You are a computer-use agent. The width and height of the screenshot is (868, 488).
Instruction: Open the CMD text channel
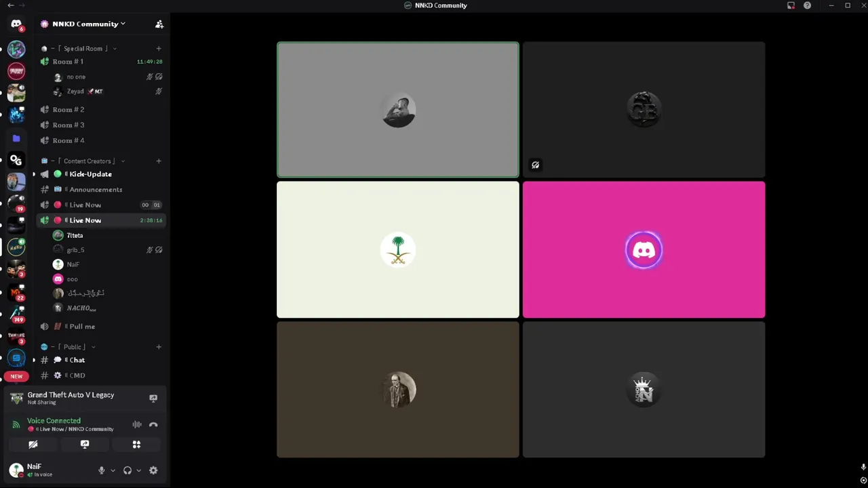[100, 375]
